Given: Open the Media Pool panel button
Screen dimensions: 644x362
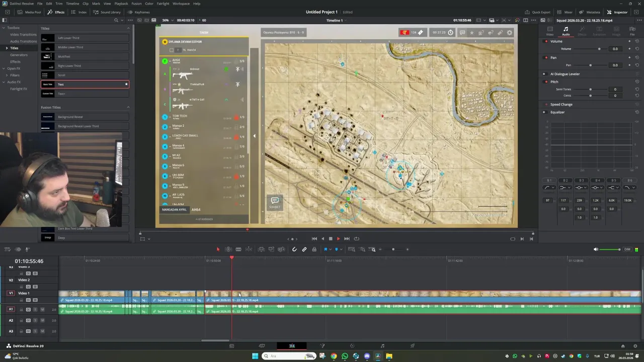Looking at the screenshot, I should 30,12.
